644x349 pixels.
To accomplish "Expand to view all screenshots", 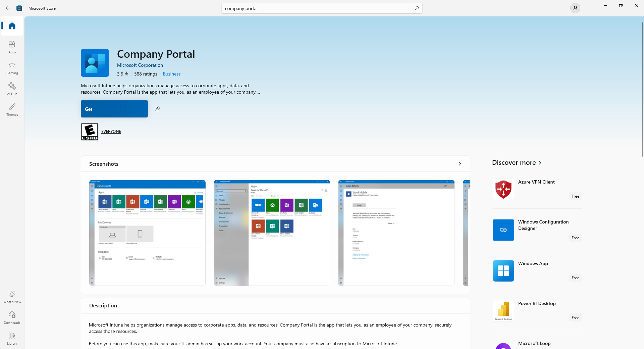I will click(459, 164).
